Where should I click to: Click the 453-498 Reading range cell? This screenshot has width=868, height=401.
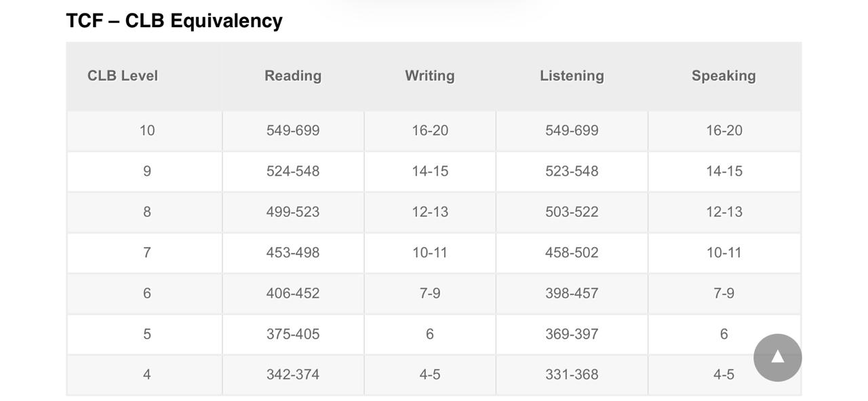293,252
